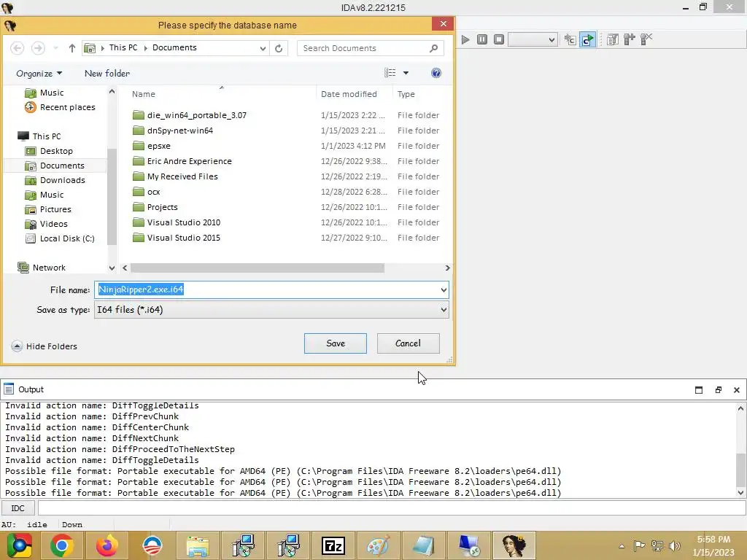This screenshot has width=747, height=560.
Task: Create a New folder
Action: click(107, 74)
